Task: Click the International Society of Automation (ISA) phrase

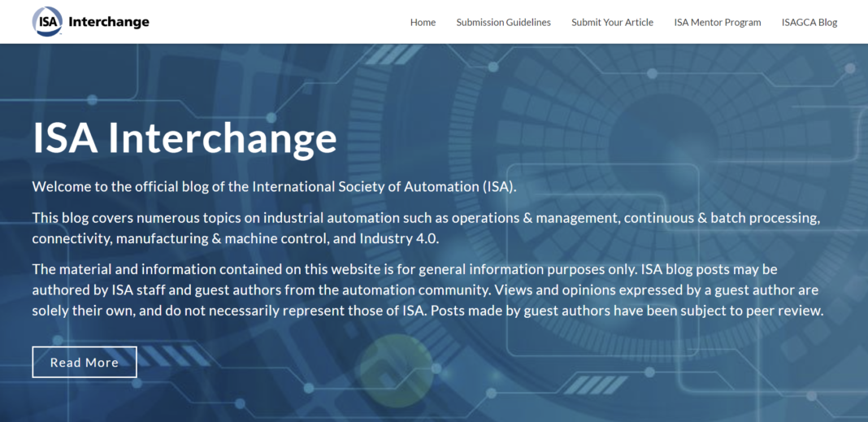Action: coord(384,186)
